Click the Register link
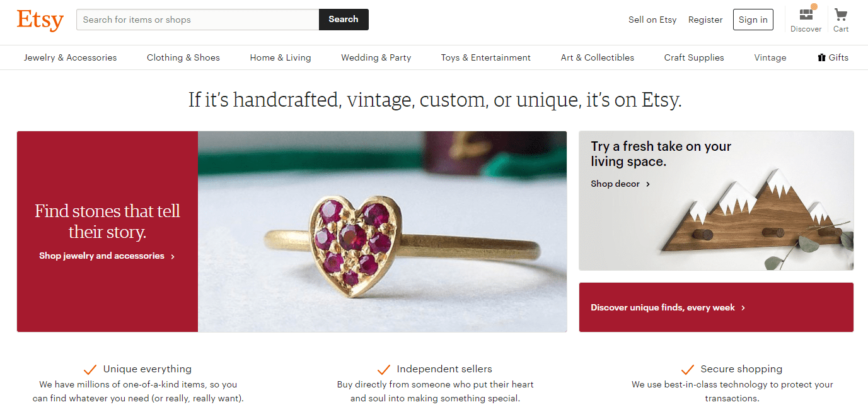 705,20
